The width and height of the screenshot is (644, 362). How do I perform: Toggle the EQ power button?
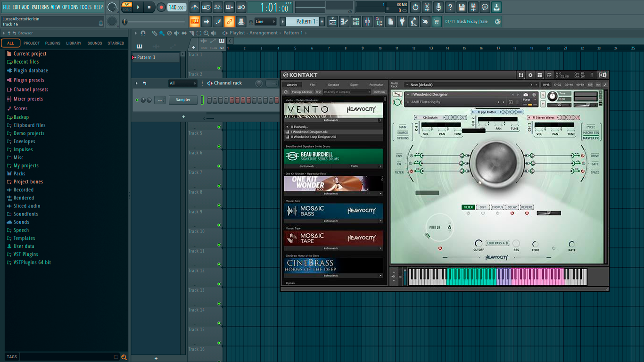point(411,164)
